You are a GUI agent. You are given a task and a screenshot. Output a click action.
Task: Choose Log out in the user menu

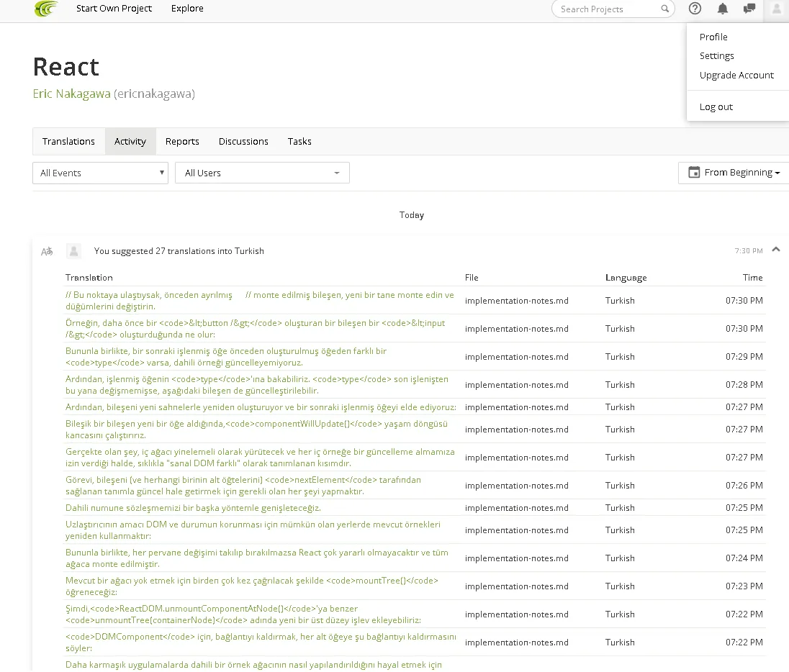(x=716, y=107)
